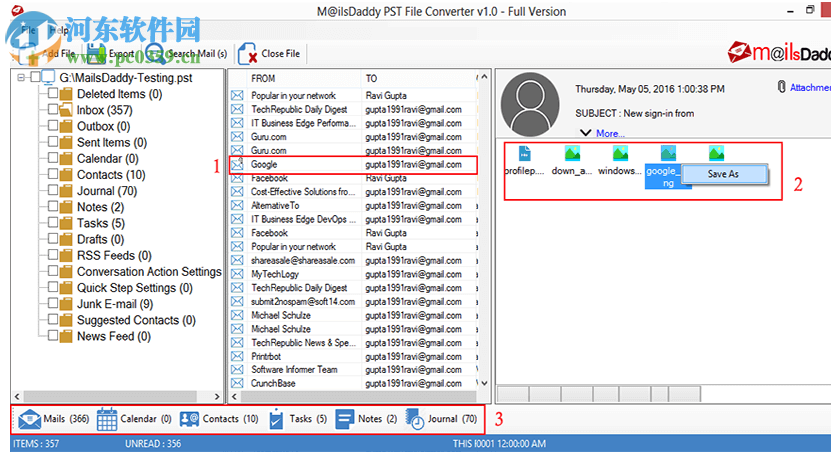
Task: Tick the Sent Items checkbox
Action: (52, 142)
